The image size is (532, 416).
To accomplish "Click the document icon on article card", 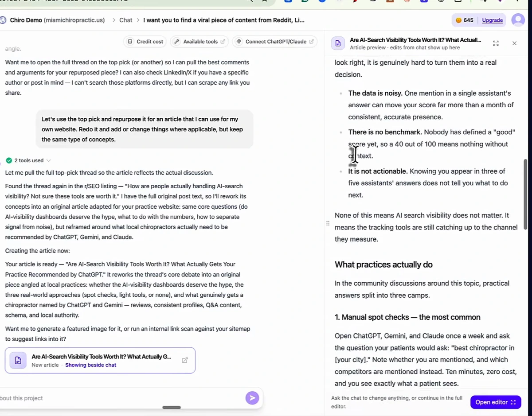I will tap(18, 361).
